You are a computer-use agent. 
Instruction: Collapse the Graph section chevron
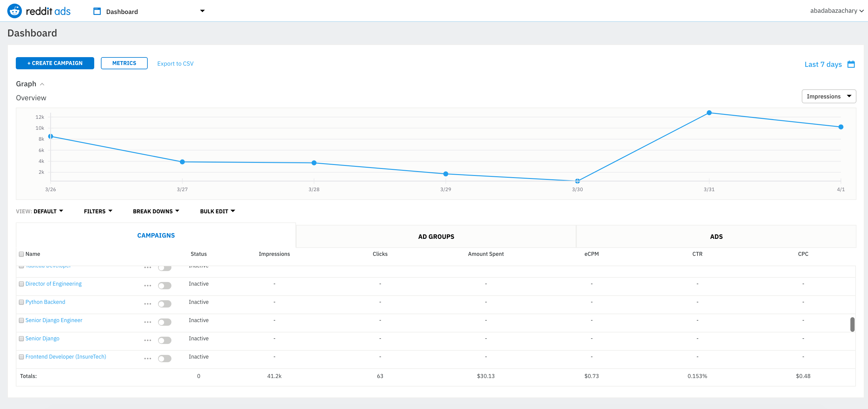coord(42,84)
